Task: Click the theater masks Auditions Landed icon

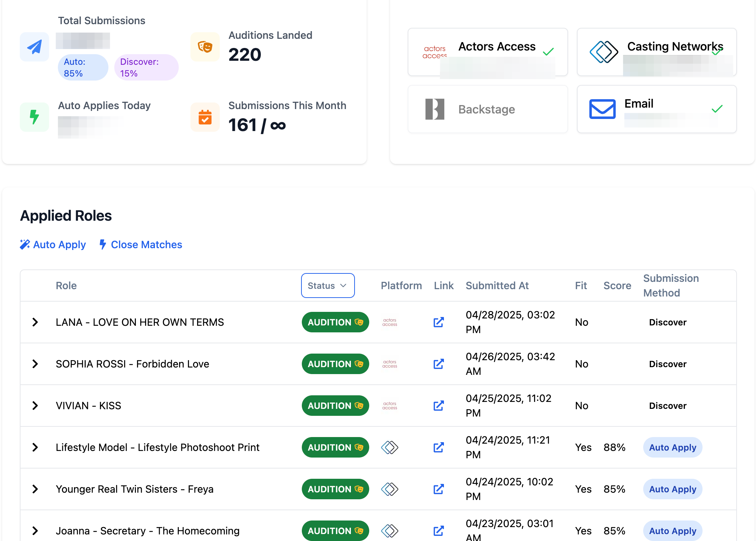Action: tap(205, 47)
